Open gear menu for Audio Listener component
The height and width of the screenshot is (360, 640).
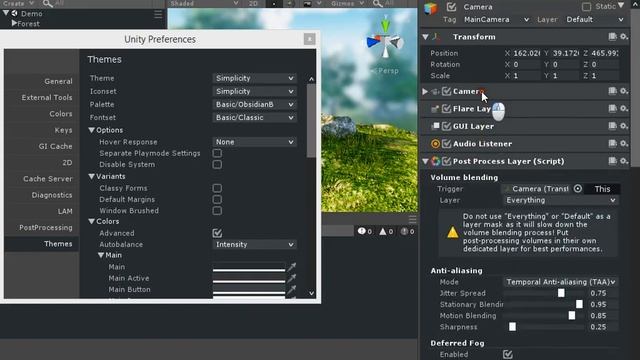[624, 143]
